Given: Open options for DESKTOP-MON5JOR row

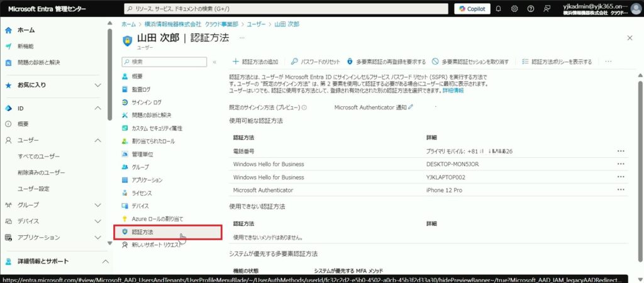Looking at the screenshot, I should click(621, 164).
